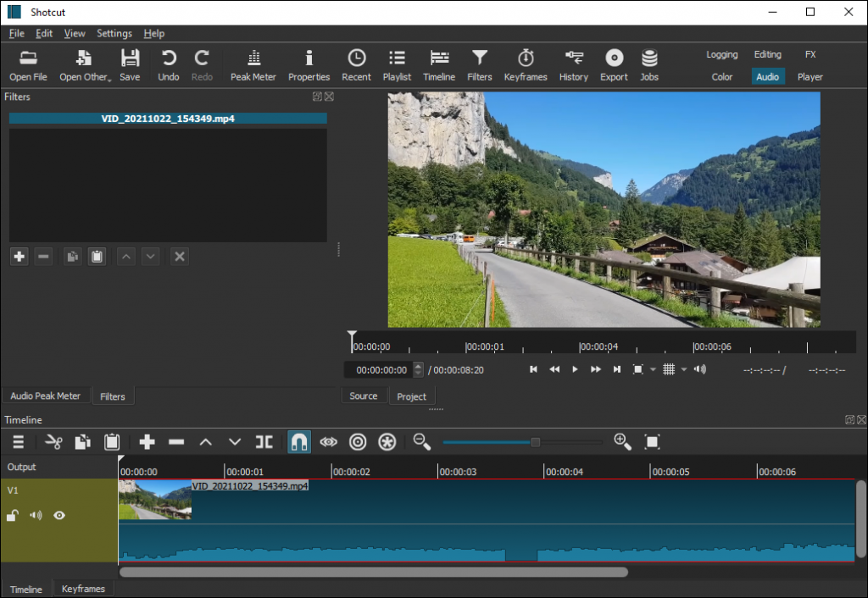Open the Open Other dropdown
This screenshot has height=598, width=868.
point(84,64)
